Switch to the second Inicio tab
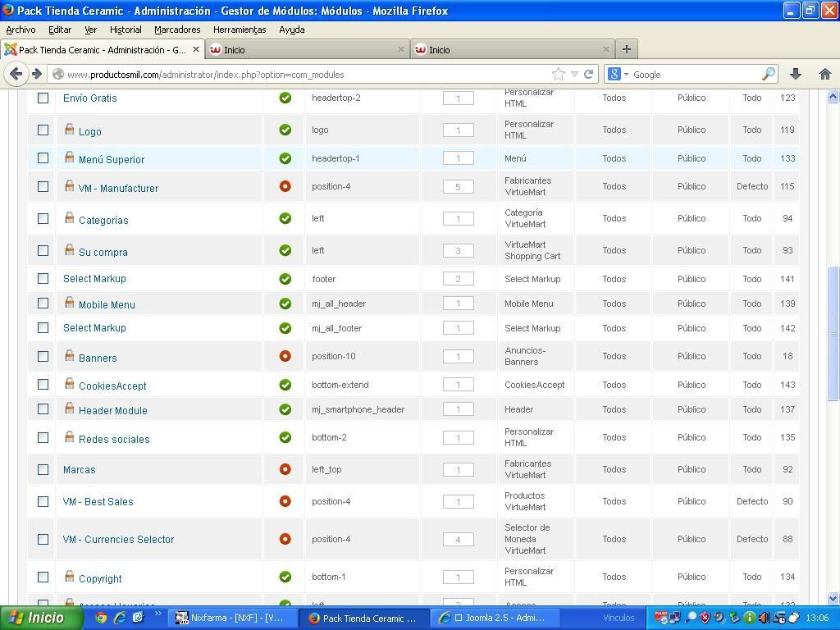 (512, 50)
